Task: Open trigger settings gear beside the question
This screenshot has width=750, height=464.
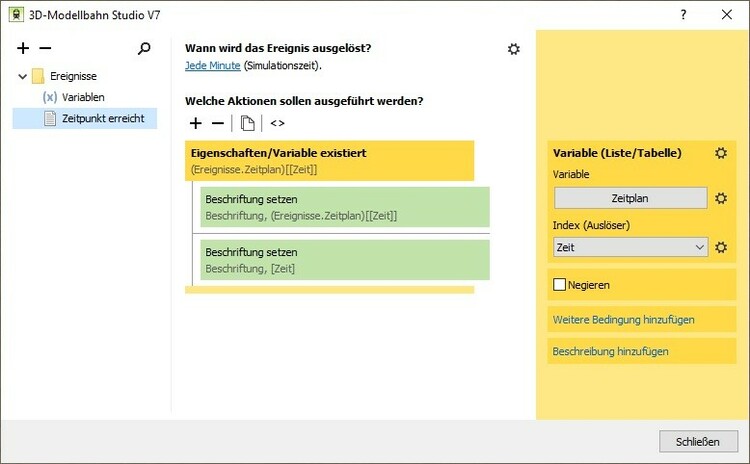Action: coord(514,49)
